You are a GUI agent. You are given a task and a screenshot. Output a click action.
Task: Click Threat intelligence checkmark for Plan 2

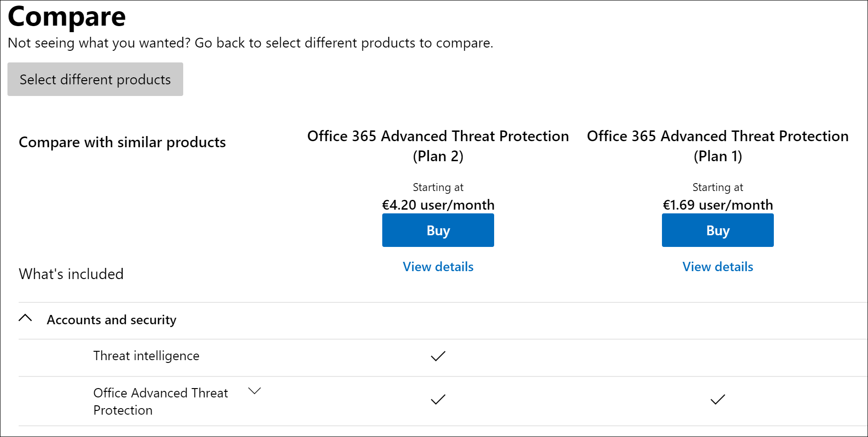[438, 356]
